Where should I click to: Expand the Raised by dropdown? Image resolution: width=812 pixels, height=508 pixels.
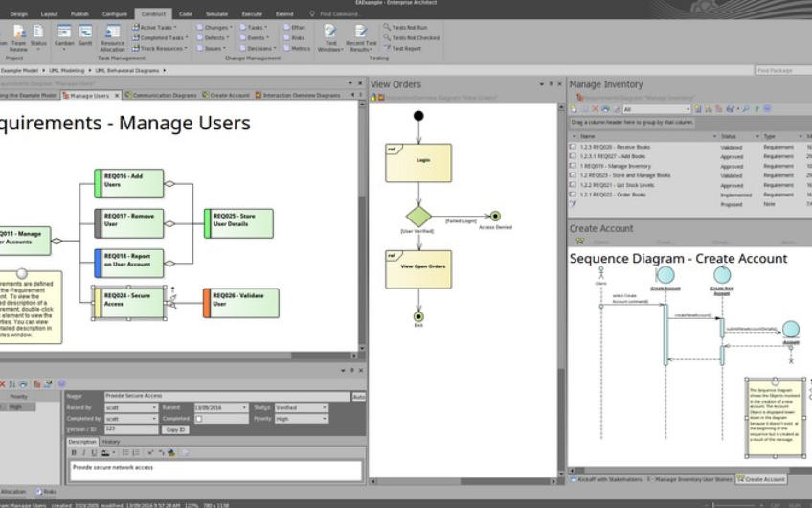click(x=153, y=407)
